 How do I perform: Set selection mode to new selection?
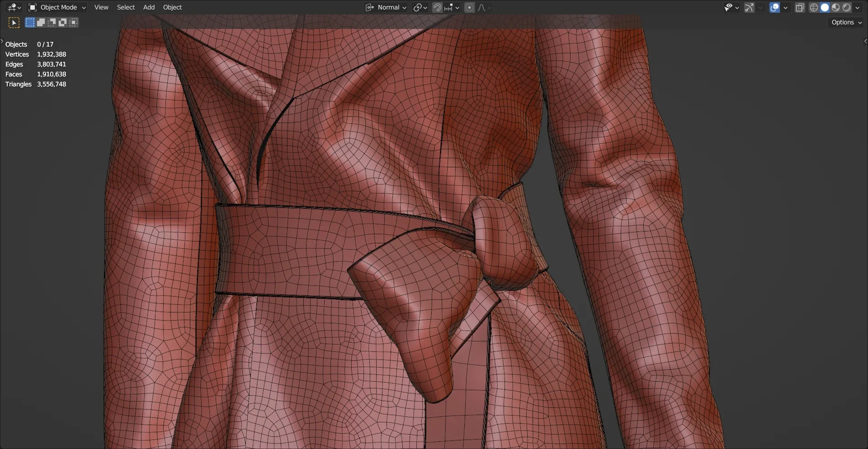[x=30, y=22]
